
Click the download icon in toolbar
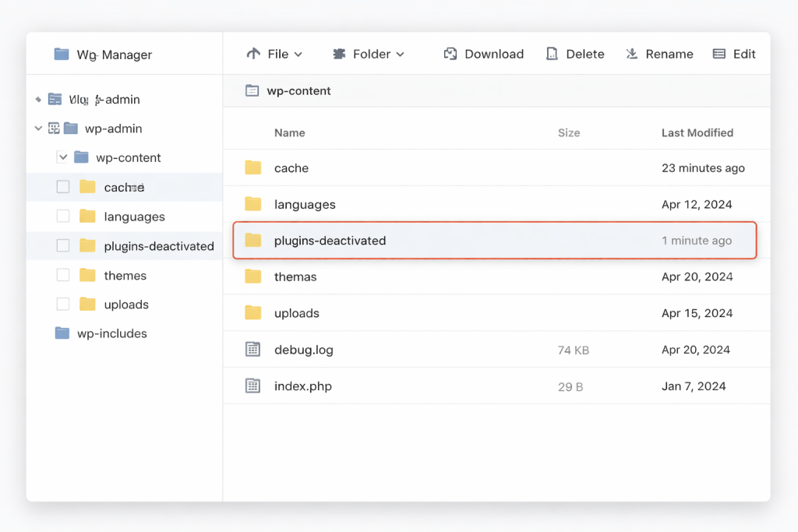click(x=450, y=54)
